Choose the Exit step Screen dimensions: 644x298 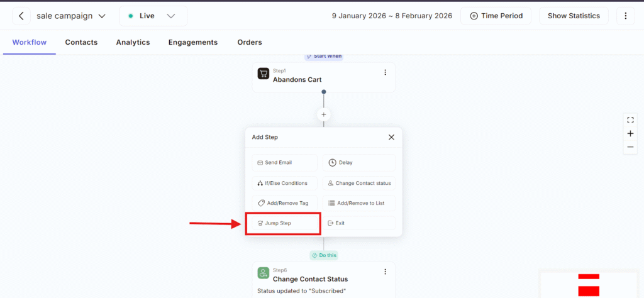coord(358,223)
